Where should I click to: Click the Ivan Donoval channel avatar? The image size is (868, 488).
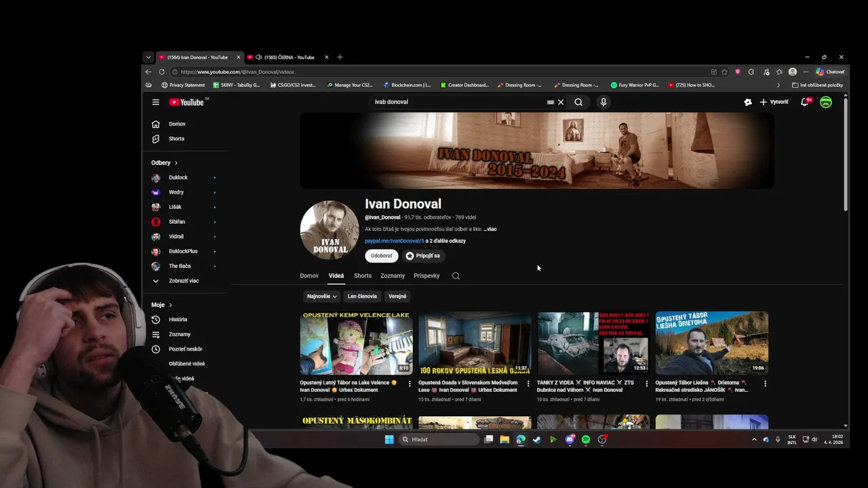point(330,230)
